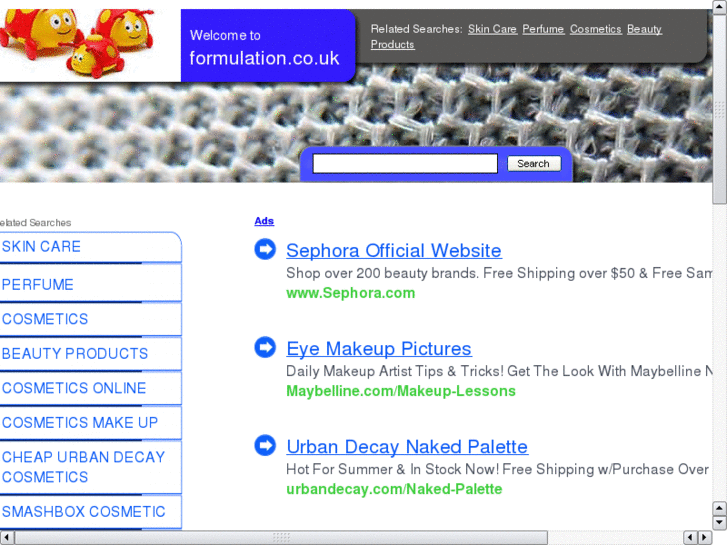Visit the www.Sephora.com green URL
This screenshot has width=727, height=545.
351,293
